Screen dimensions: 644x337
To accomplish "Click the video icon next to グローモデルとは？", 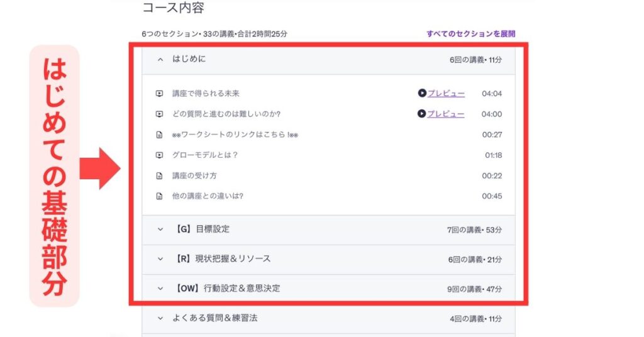I will coord(159,155).
